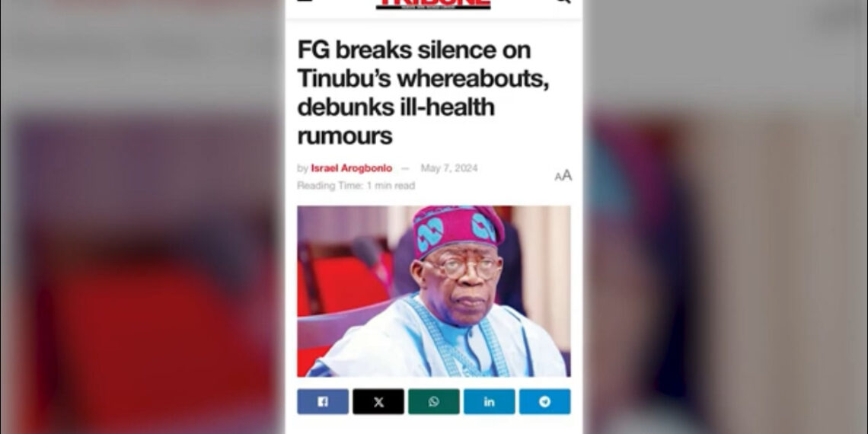Click the blurred background right of the article
This screenshot has width=868, height=434.
tap(725, 217)
